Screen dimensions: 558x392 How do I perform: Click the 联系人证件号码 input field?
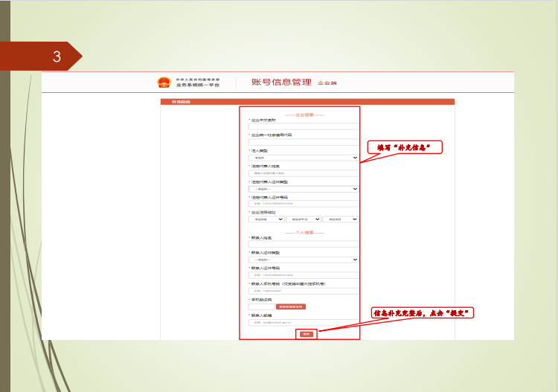coord(303,275)
